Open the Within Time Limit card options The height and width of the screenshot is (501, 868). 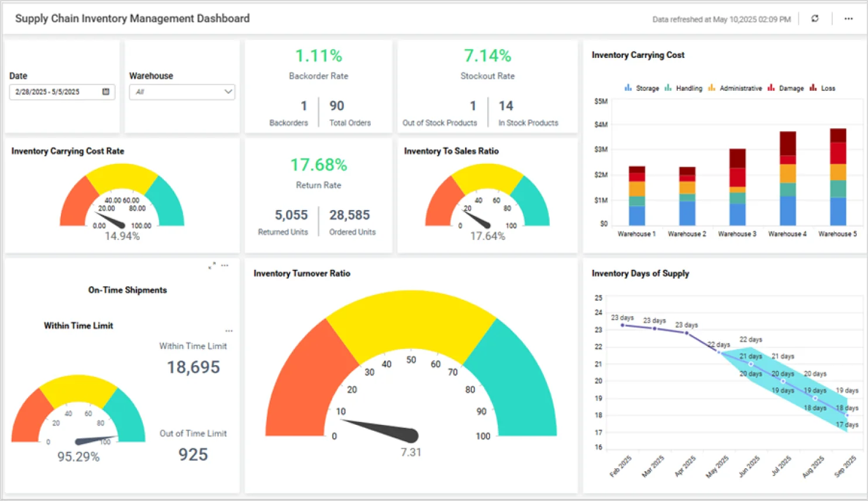click(229, 331)
